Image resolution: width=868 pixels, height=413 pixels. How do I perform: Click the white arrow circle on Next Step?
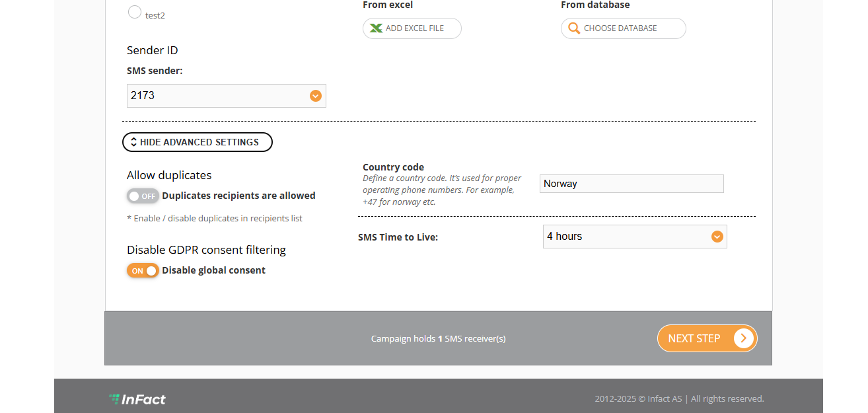743,338
